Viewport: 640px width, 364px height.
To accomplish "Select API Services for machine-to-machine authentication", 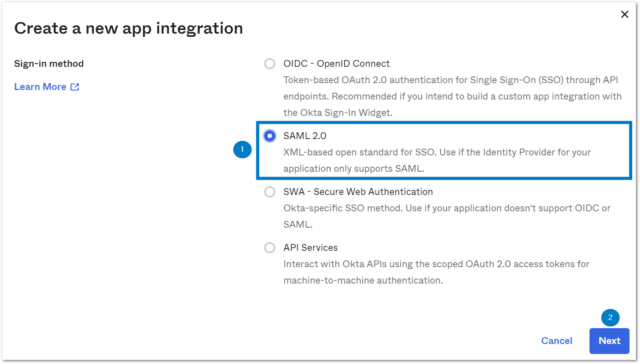I will tap(269, 248).
